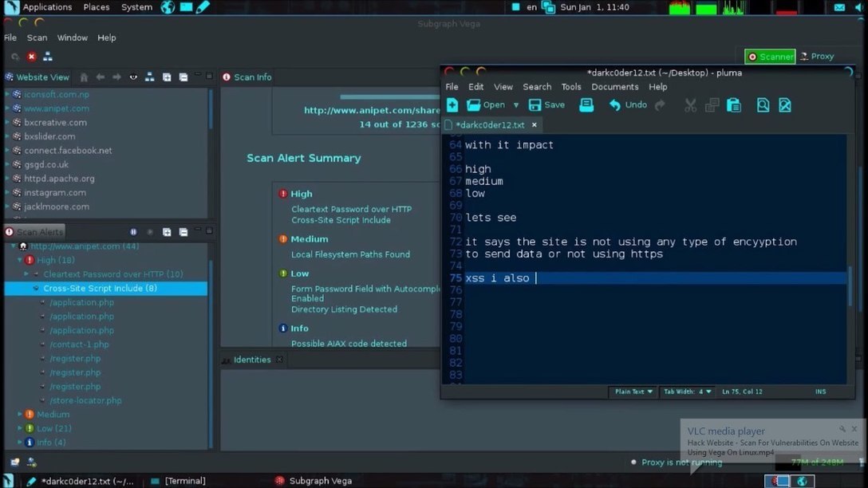
Task: Expand iconsoft.com.np site node
Action: click(7, 95)
